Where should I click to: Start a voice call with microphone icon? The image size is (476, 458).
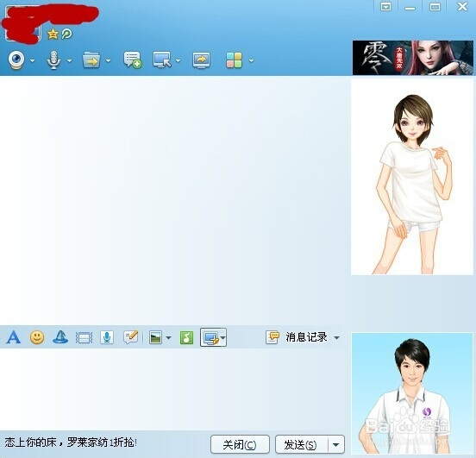click(53, 60)
